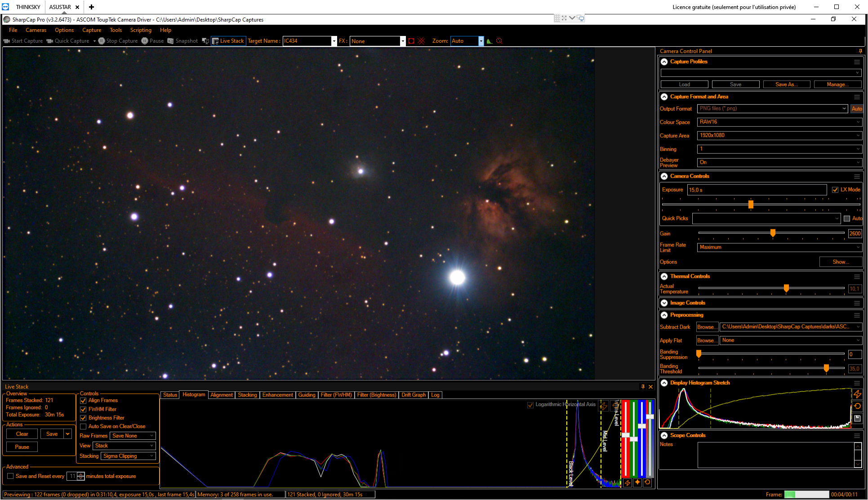
Task: Click the monitor icon left of Live Stack
Action: [x=205, y=41]
